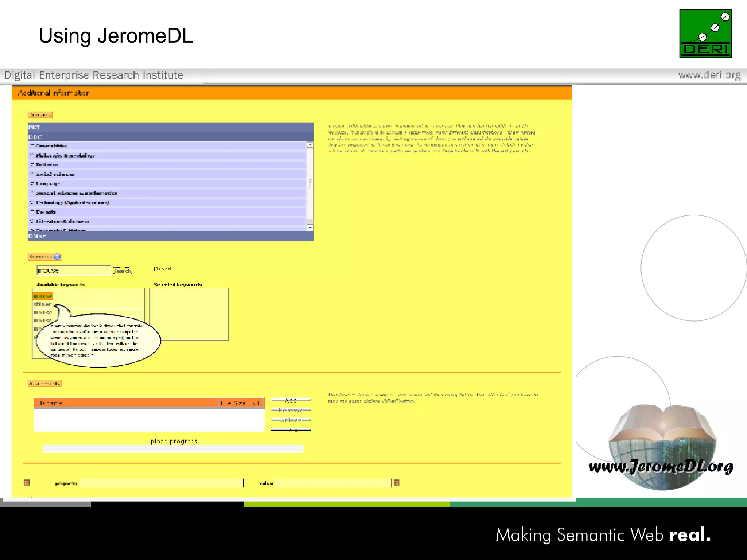Screen dimensions: 747x560
Task: Expand the Philosophy & psychology category
Action: tap(32, 155)
